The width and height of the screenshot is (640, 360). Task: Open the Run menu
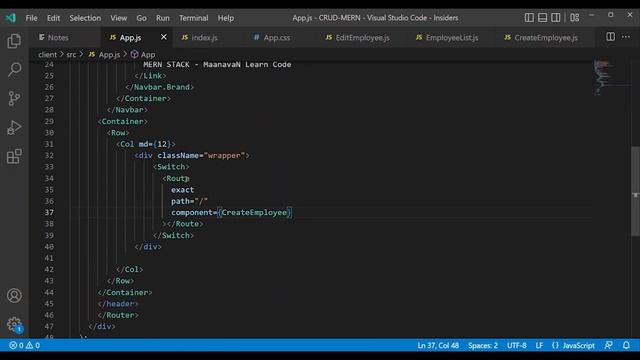click(162, 18)
